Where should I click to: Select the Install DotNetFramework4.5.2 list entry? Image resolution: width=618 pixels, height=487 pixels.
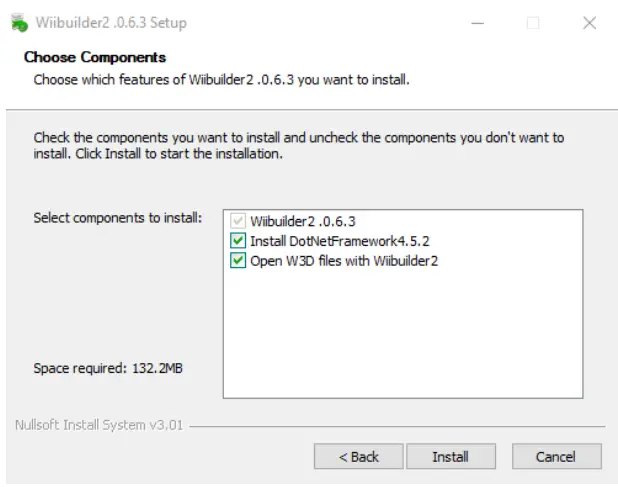tap(340, 241)
